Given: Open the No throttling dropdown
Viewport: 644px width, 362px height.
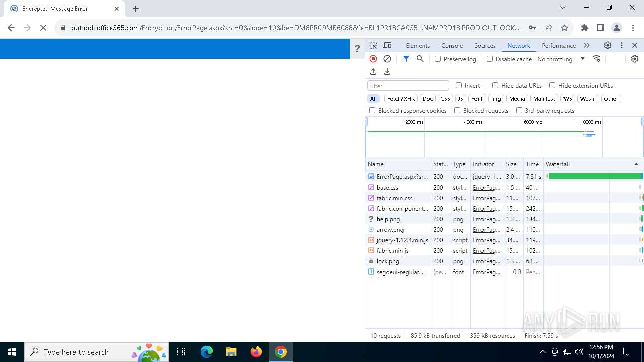Looking at the screenshot, I should pyautogui.click(x=561, y=59).
